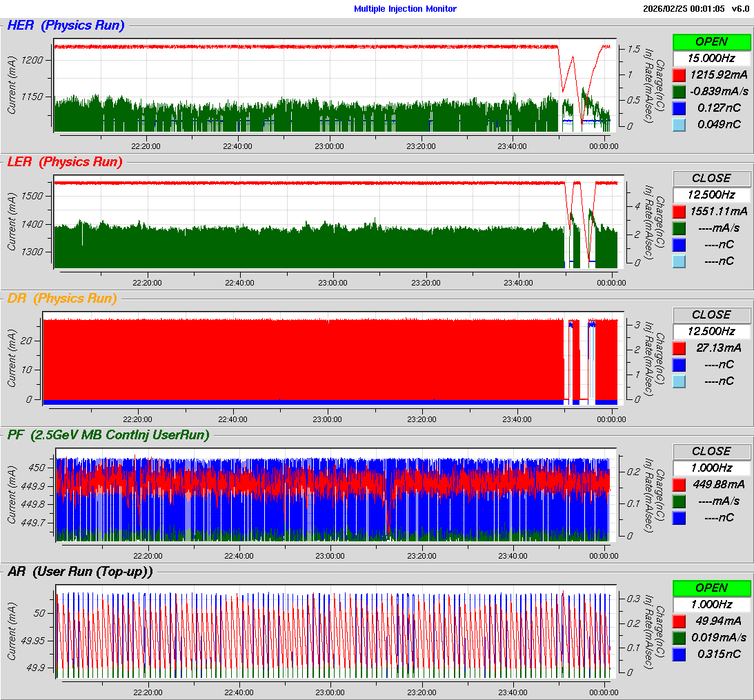754x700 pixels.
Task: Click the HER (Physics Run) panel heading
Action: coord(66,26)
